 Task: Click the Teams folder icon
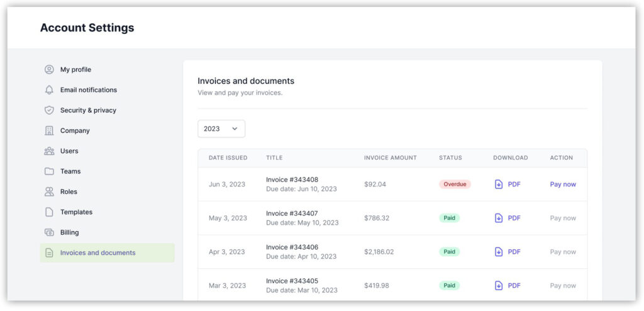49,171
